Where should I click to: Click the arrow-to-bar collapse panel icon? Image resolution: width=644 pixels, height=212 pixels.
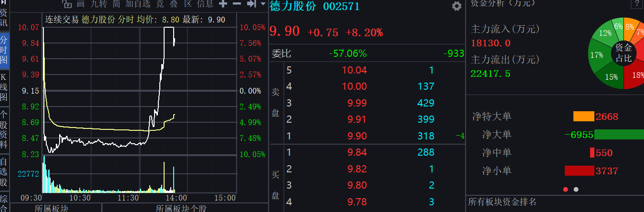(x=251, y=4)
